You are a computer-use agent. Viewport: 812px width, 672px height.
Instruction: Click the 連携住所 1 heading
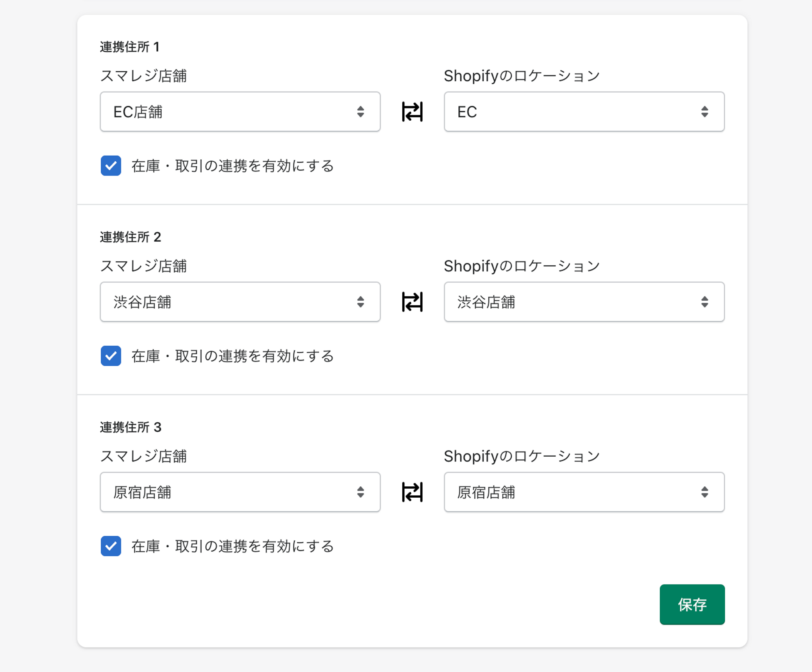(x=130, y=47)
